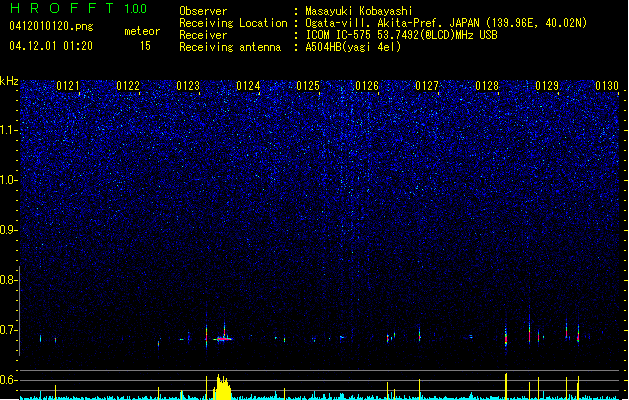This screenshot has height=400, width=629.
Task: Click the 0124 time marker
Action: pos(248,86)
